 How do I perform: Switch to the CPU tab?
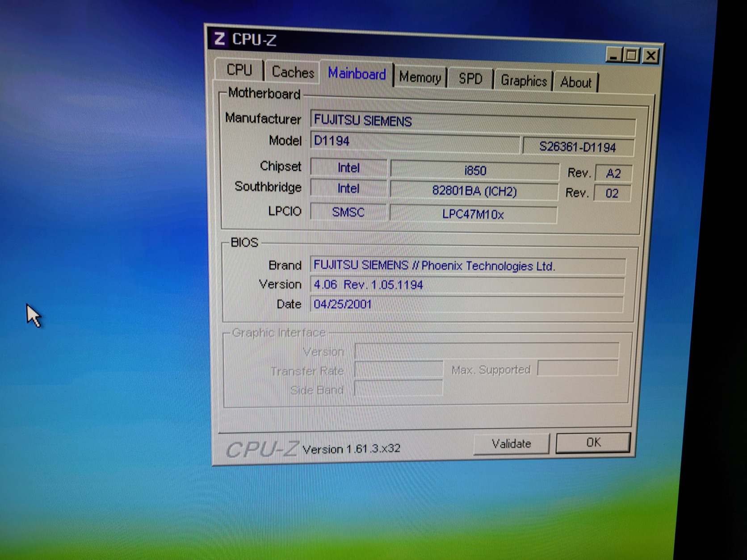click(239, 70)
